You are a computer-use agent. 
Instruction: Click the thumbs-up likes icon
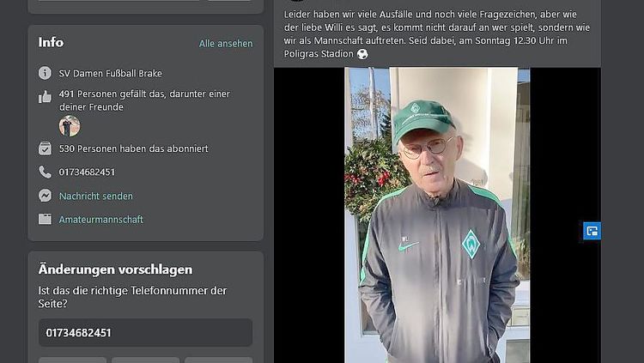pyautogui.click(x=45, y=97)
